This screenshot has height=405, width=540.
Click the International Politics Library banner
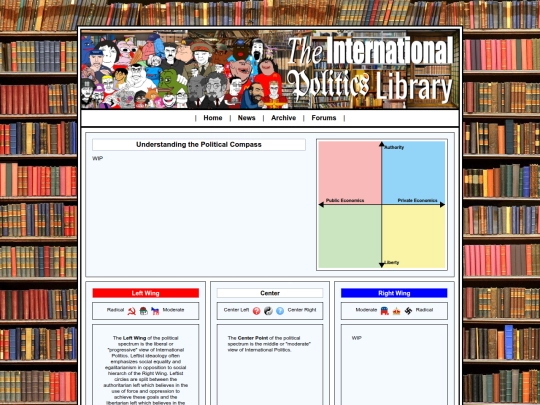[270, 69]
